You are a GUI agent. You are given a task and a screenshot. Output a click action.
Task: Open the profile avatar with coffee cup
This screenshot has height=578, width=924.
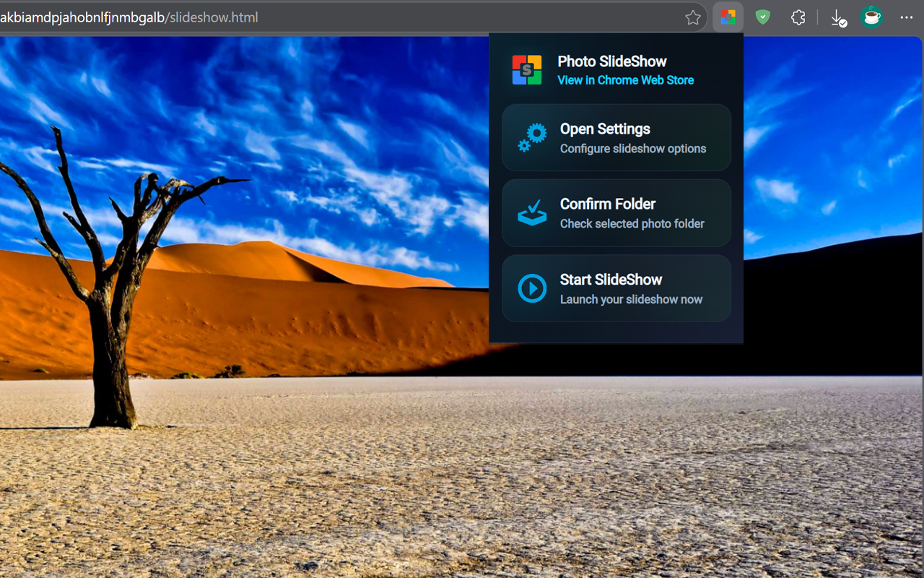(872, 17)
